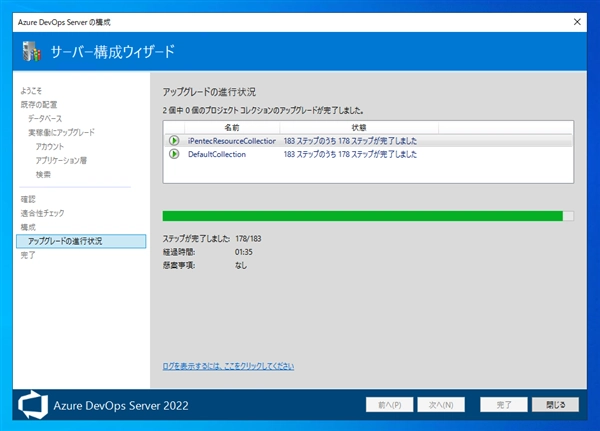Click the project collection upgrade summary line
This screenshot has width=600, height=431.
click(x=263, y=110)
